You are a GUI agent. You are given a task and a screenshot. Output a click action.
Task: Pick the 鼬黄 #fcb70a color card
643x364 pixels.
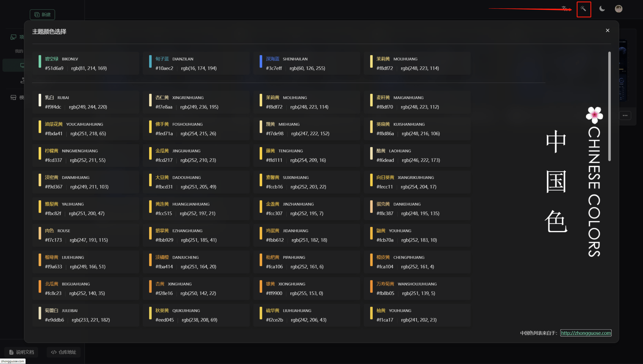(x=417, y=235)
